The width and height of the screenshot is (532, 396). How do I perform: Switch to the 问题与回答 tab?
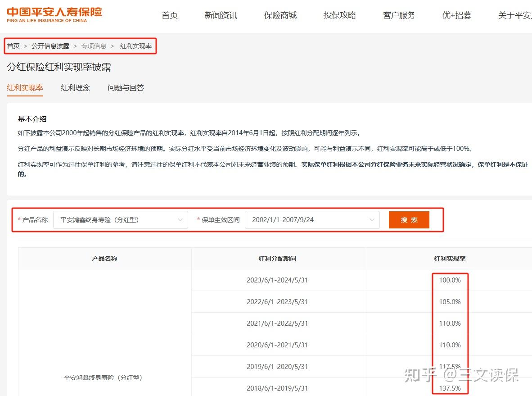click(x=126, y=87)
